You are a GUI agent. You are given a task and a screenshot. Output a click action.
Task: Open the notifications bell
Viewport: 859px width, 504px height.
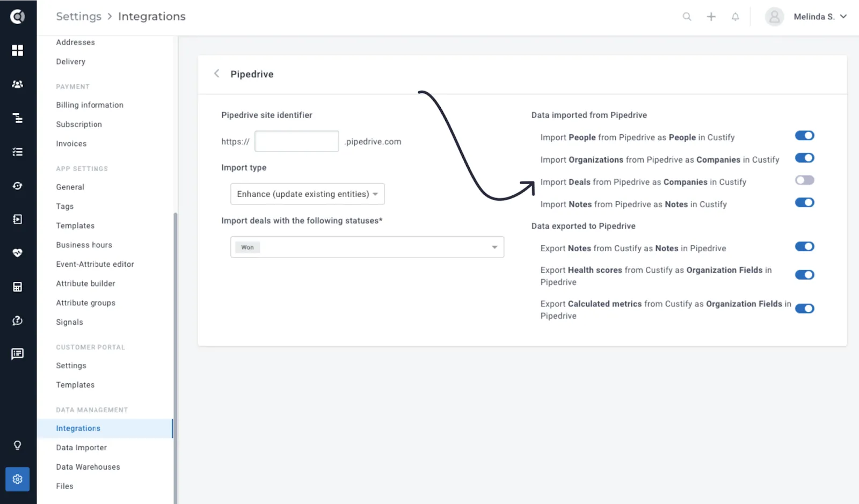[736, 17]
